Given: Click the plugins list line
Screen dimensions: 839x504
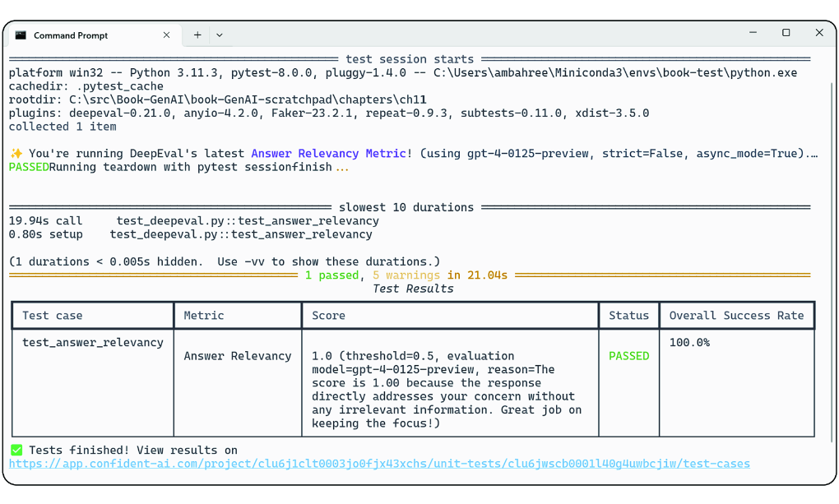Looking at the screenshot, I should pyautogui.click(x=329, y=113).
